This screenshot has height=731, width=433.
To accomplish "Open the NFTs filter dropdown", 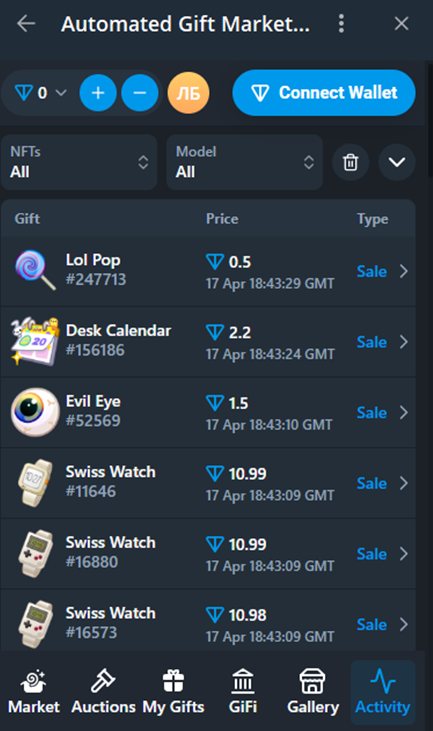I will (79, 162).
